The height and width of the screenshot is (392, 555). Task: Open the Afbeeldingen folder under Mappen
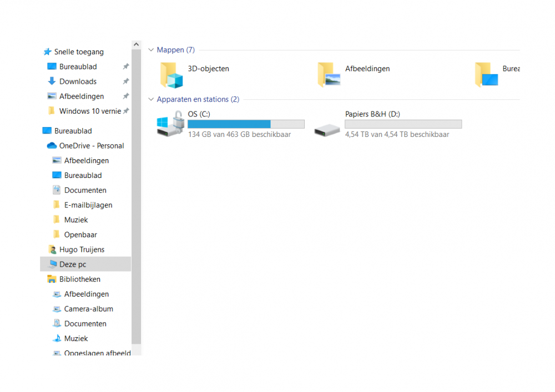(368, 68)
